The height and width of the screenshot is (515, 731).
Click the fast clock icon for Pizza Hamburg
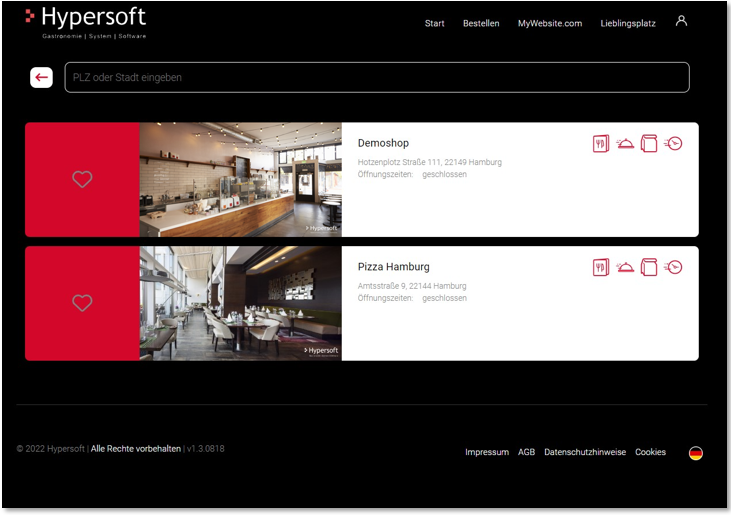(673, 267)
